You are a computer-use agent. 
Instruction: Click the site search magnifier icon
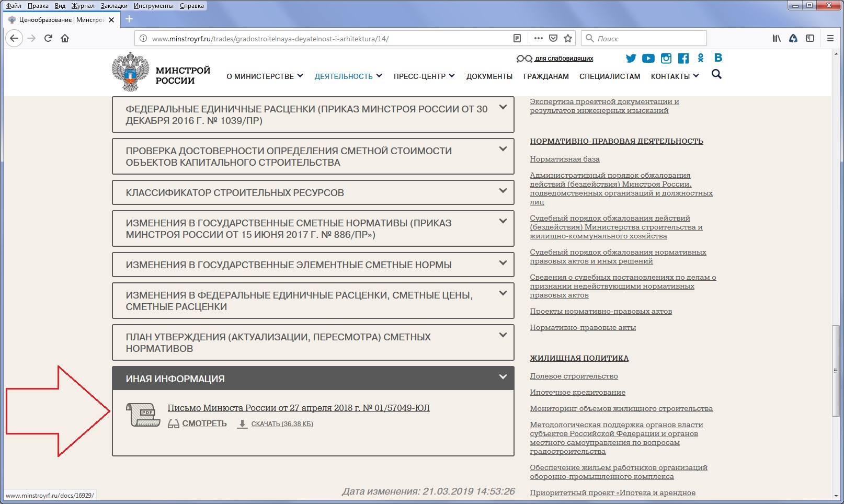(716, 75)
